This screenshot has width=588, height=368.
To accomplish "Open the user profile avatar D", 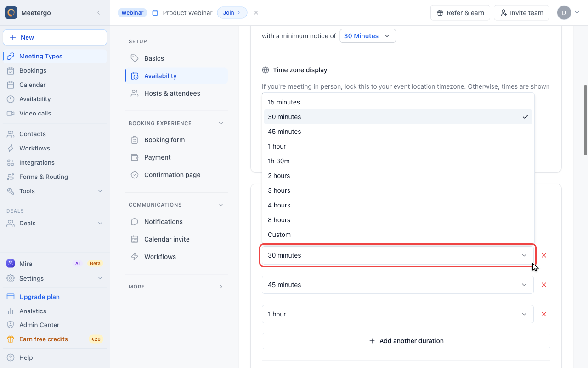I will point(564,13).
